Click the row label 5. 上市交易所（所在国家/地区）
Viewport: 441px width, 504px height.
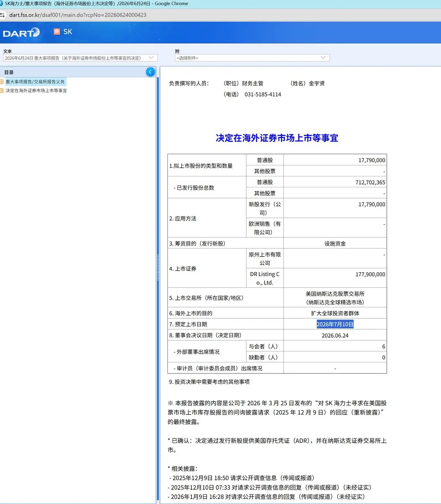[x=206, y=298]
